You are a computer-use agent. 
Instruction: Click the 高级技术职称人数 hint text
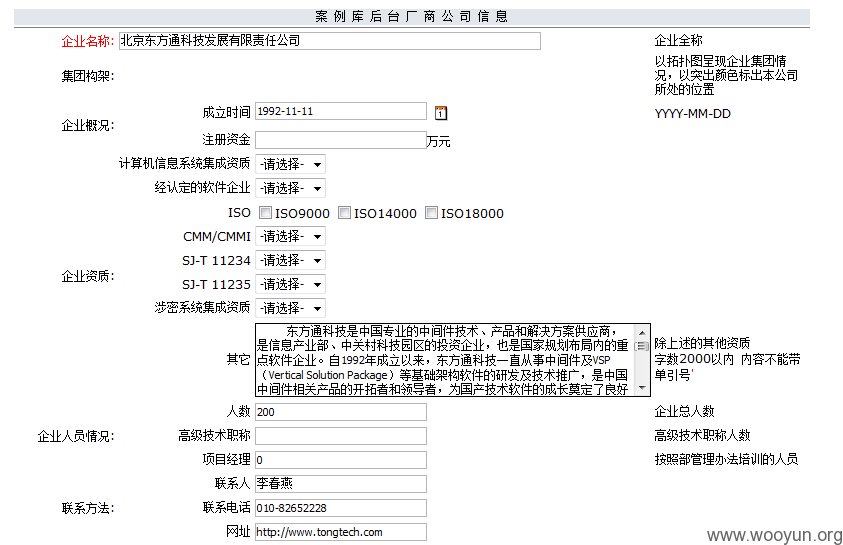click(702, 435)
